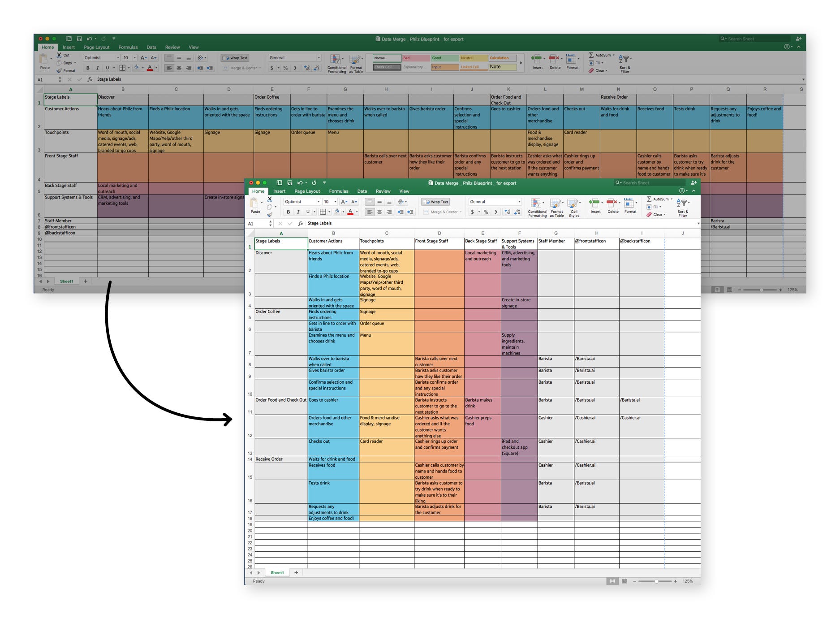Screen dimensions: 840x619
Task: Toggle left alignment in the front window
Action: point(370,212)
